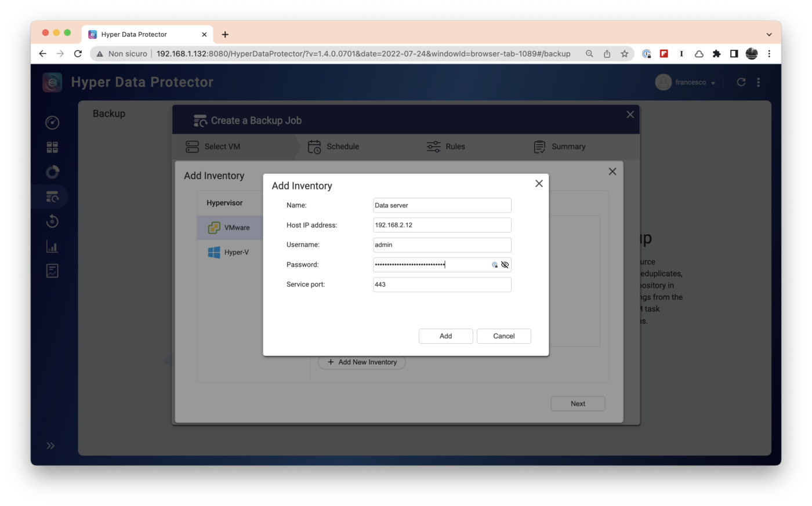
Task: Click the Non sicuro security indicator
Action: pyautogui.click(x=122, y=54)
